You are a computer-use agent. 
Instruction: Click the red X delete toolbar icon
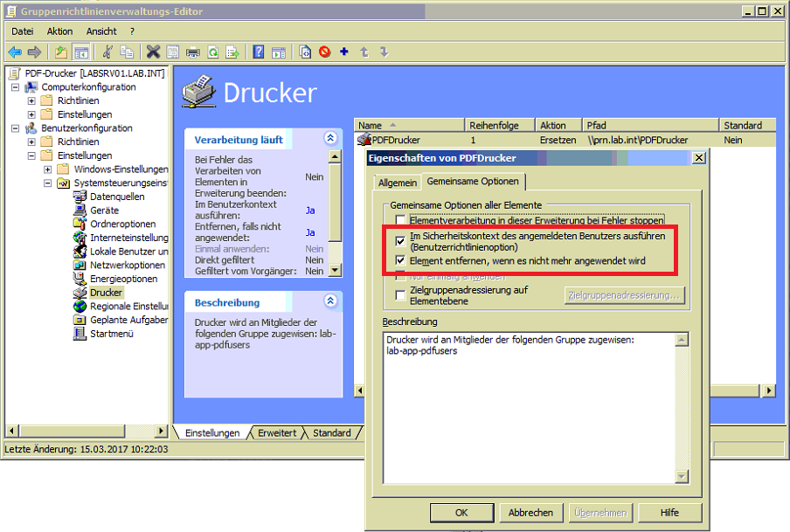pos(153,52)
